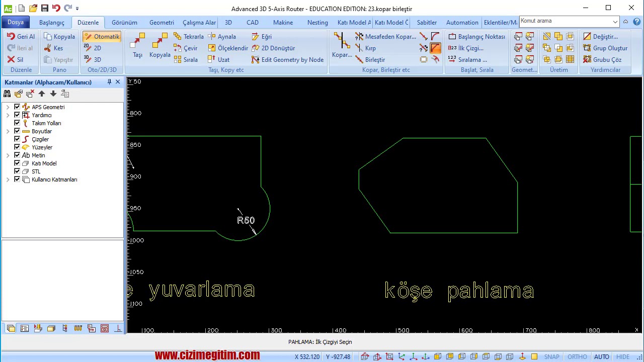Switch to the Görünüm tab
This screenshot has height=362, width=644.
point(124,22)
